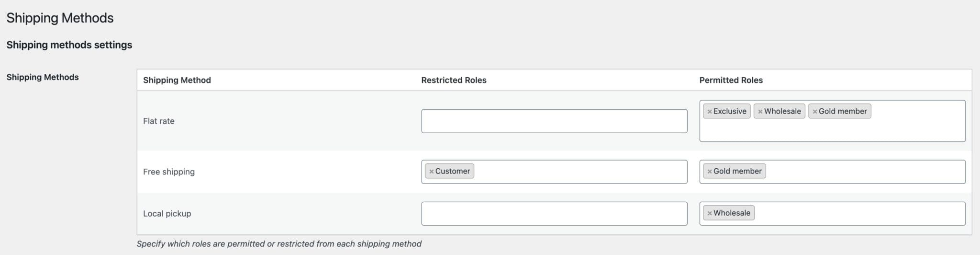Click the Shipping methods settings heading
The height and width of the screenshot is (255, 980).
tap(69, 45)
